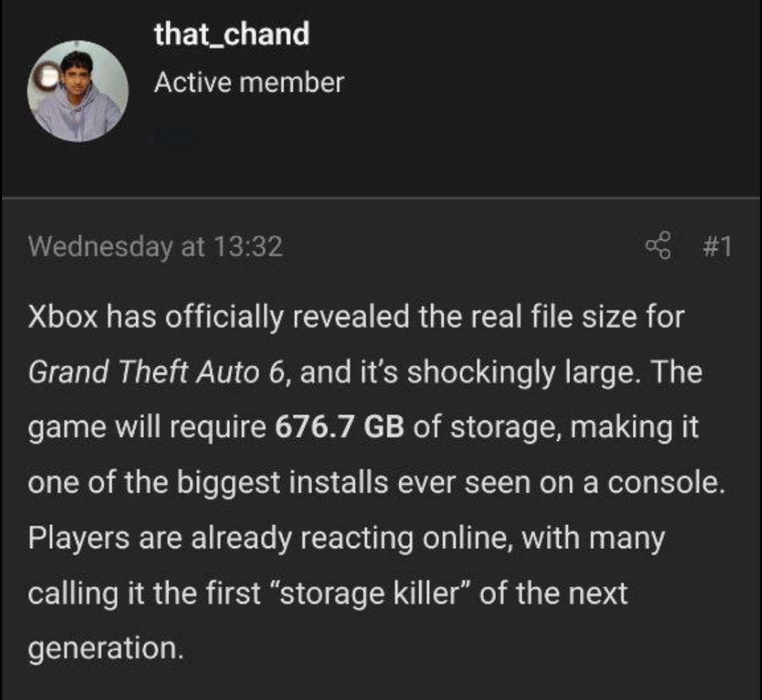Click the Wednesday at 13:32 timestamp
Image resolution: width=762 pixels, height=700 pixels.
pos(155,246)
